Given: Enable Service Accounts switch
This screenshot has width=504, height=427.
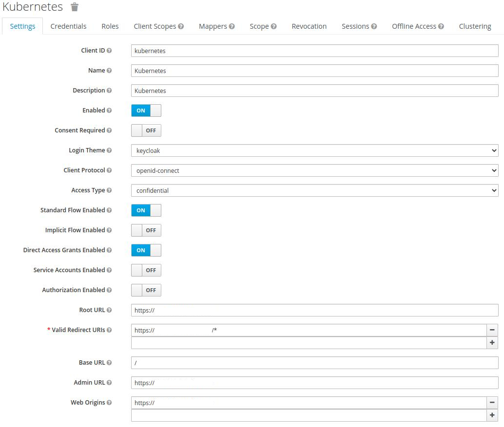Looking at the screenshot, I should 146,270.
